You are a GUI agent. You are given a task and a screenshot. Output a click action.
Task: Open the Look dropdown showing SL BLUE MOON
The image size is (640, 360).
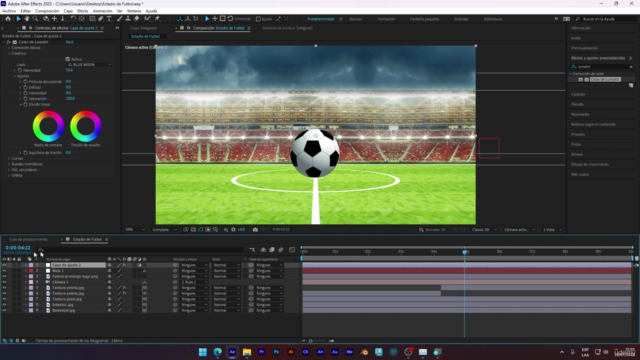click(89, 64)
